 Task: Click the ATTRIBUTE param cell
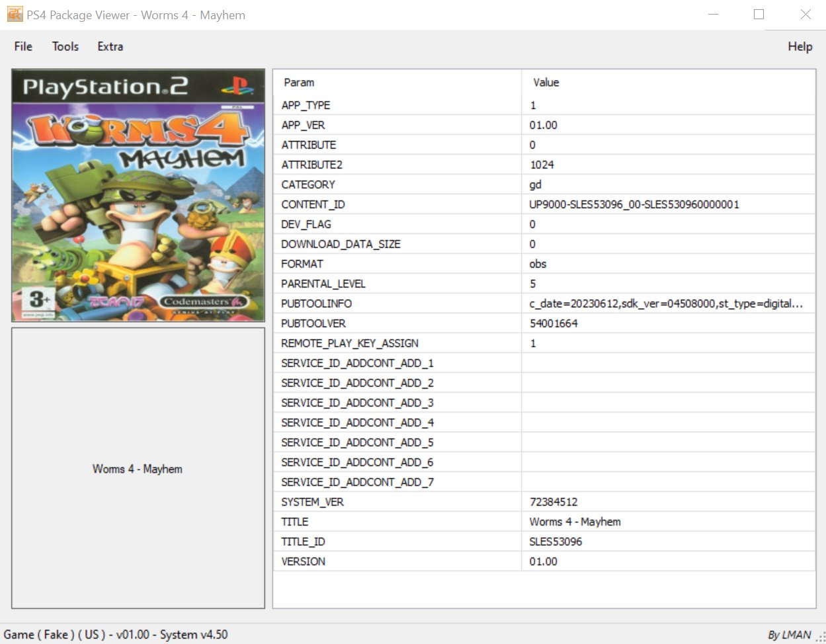point(309,145)
